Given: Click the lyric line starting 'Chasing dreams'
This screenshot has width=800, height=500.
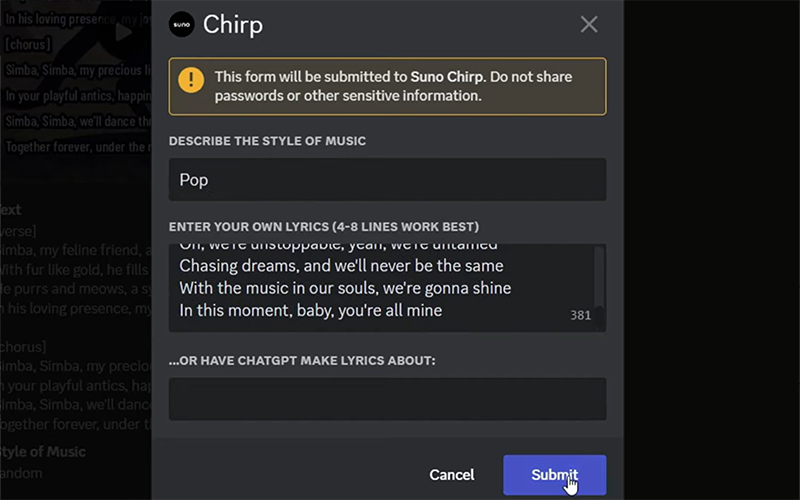Looking at the screenshot, I should tap(341, 266).
